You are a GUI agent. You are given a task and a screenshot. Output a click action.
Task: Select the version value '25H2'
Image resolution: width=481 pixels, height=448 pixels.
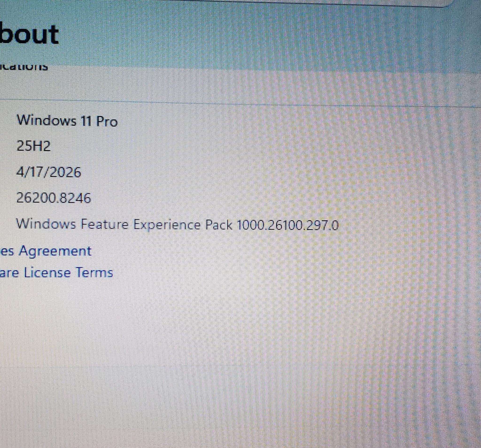click(33, 146)
